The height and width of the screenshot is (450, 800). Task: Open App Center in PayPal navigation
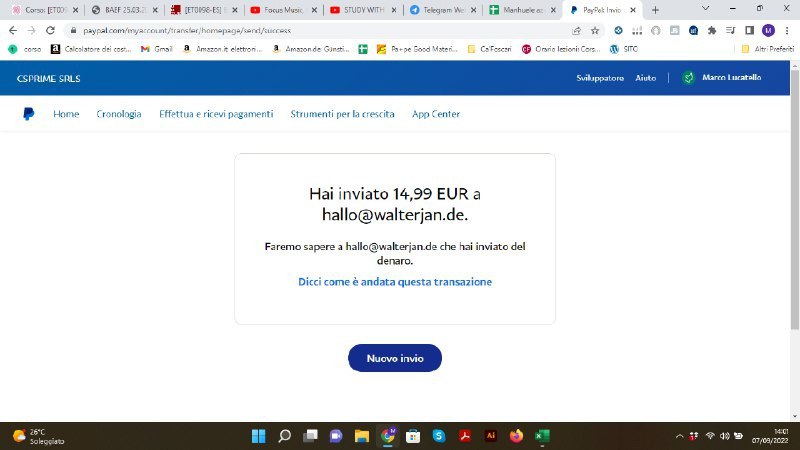click(x=436, y=114)
